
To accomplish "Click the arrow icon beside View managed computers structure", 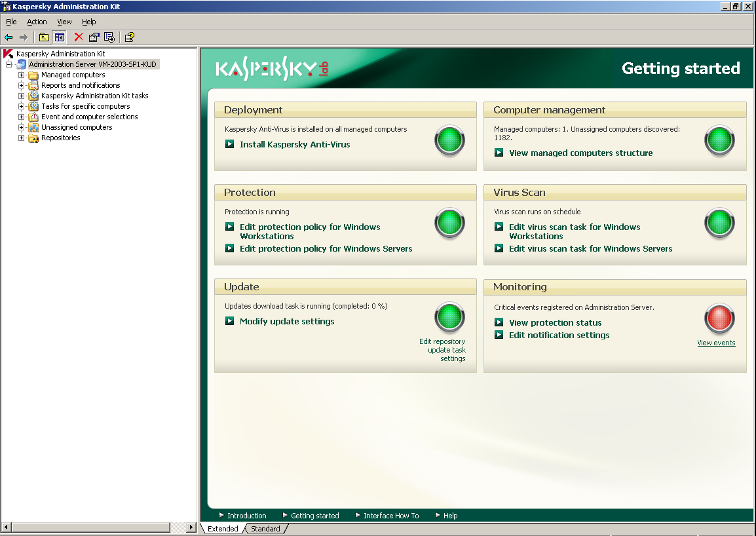I will 499,153.
